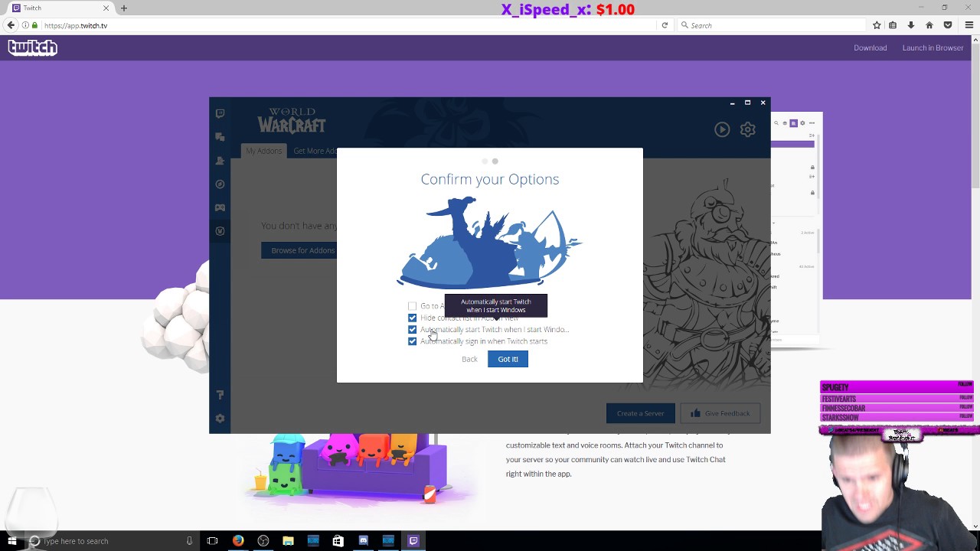The width and height of the screenshot is (980, 551).
Task: Open the chat messages sidebar icon
Action: (220, 137)
